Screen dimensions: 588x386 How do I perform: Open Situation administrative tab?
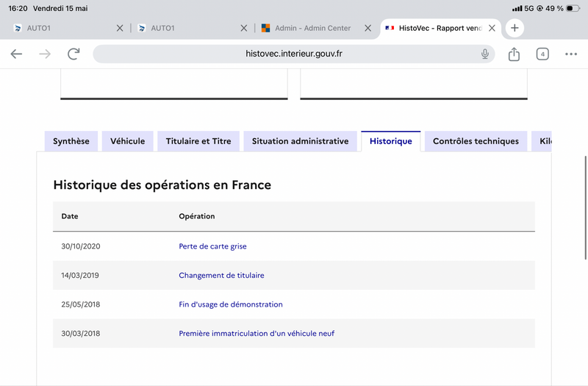coord(301,141)
